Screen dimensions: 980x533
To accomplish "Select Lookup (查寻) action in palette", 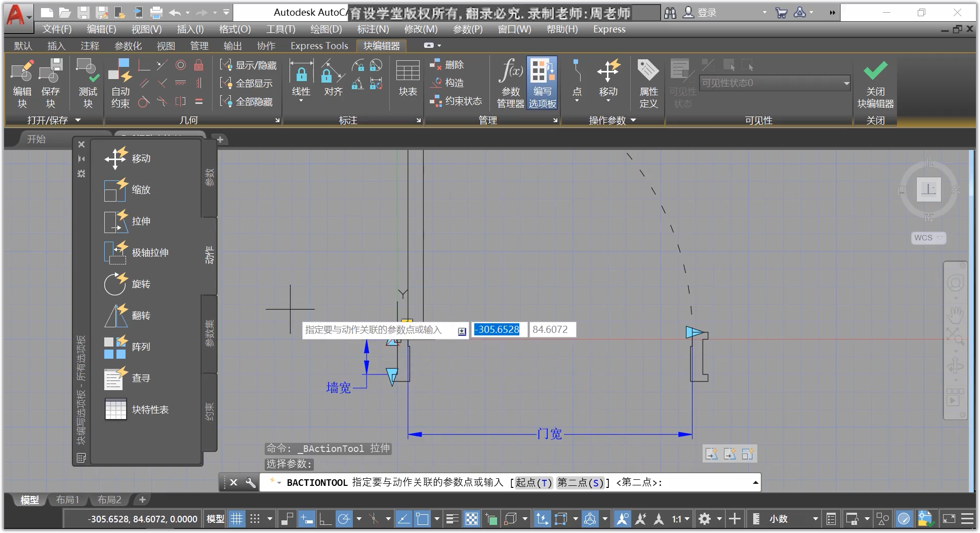I will point(128,378).
